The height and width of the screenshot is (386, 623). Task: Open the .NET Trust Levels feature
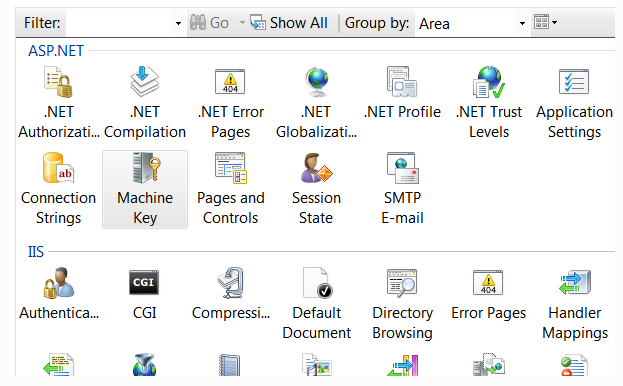coord(489,103)
